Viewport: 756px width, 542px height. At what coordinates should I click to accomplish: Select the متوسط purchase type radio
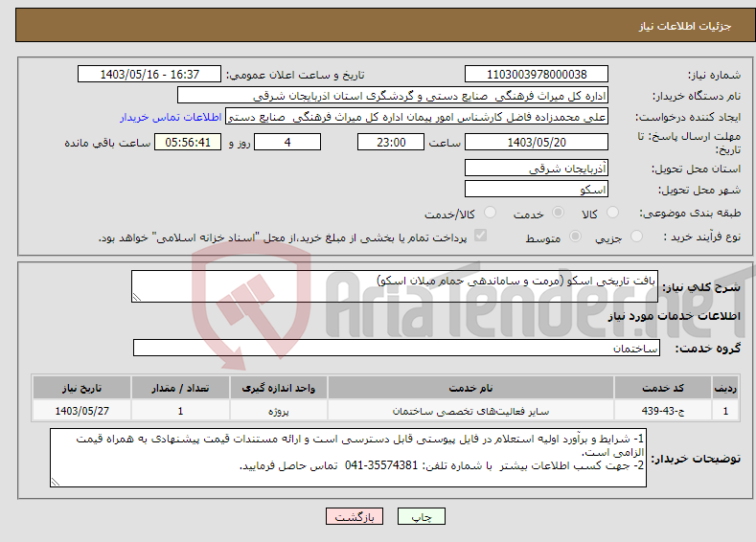[575, 237]
